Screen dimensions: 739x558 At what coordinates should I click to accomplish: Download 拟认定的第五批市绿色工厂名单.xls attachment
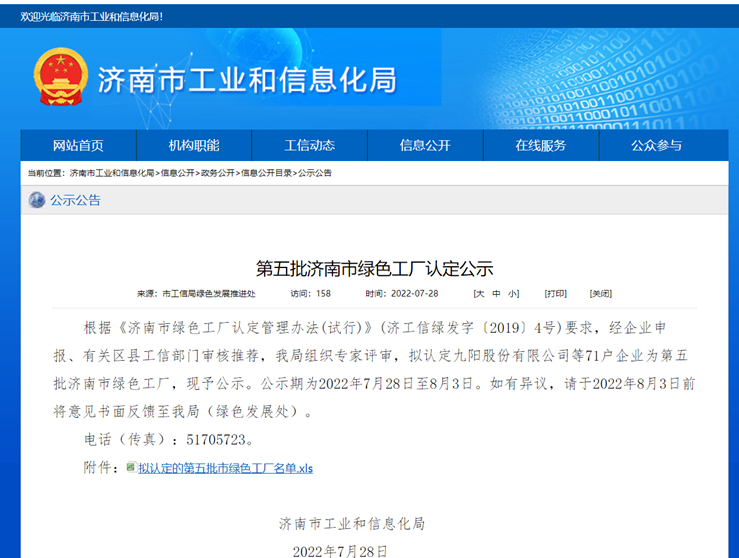[226, 468]
